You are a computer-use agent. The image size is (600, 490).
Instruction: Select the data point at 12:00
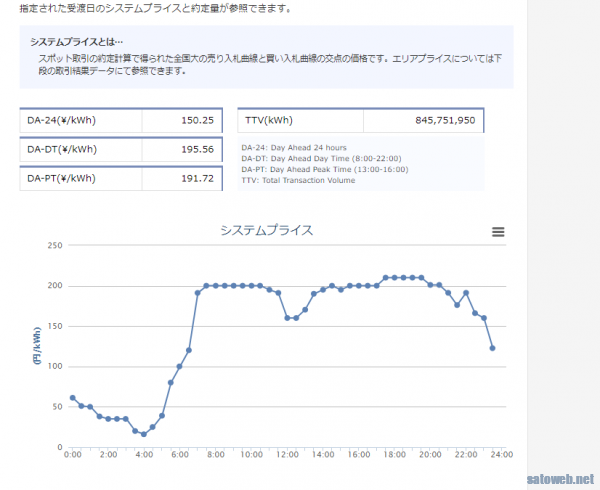click(x=287, y=318)
